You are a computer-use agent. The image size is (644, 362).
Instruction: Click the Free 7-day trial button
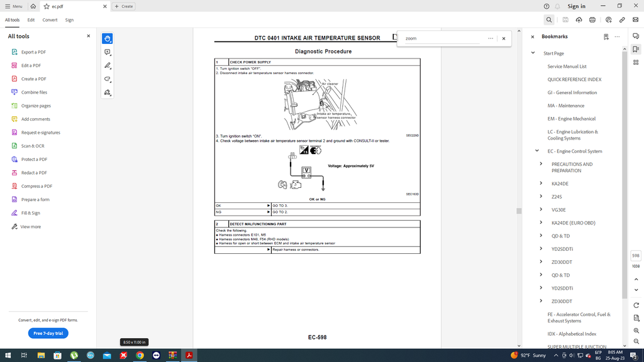48,333
